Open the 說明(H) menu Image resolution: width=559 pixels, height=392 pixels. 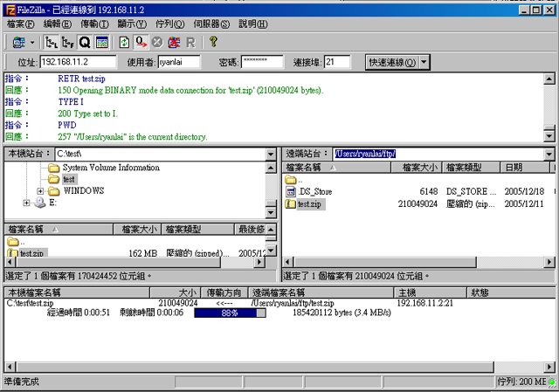[253, 24]
